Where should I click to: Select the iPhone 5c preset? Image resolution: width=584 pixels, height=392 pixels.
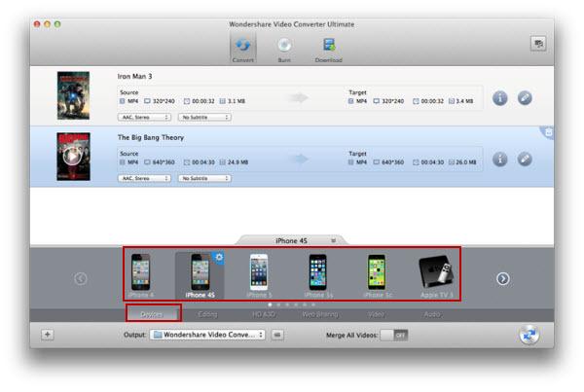[x=378, y=275]
